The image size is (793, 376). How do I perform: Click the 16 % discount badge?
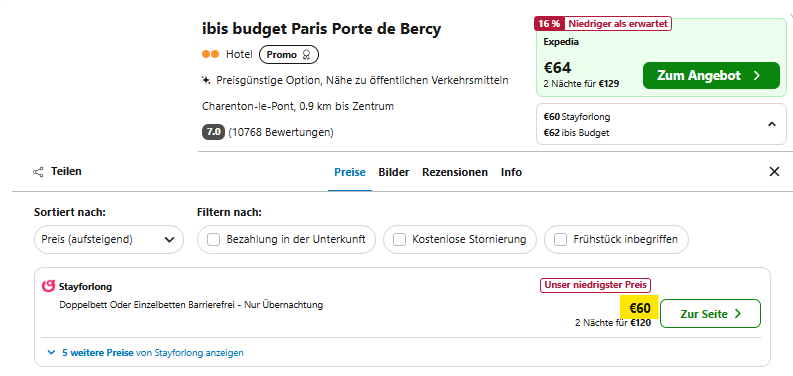point(549,23)
